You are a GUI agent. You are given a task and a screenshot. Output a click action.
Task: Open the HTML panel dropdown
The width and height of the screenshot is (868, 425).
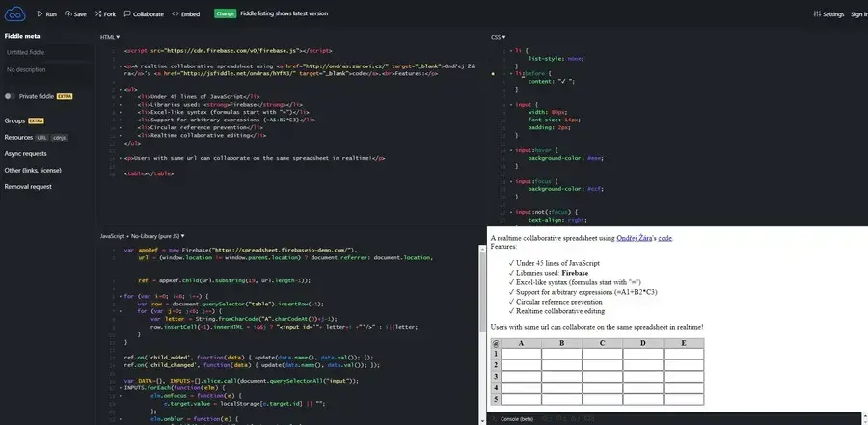point(110,37)
